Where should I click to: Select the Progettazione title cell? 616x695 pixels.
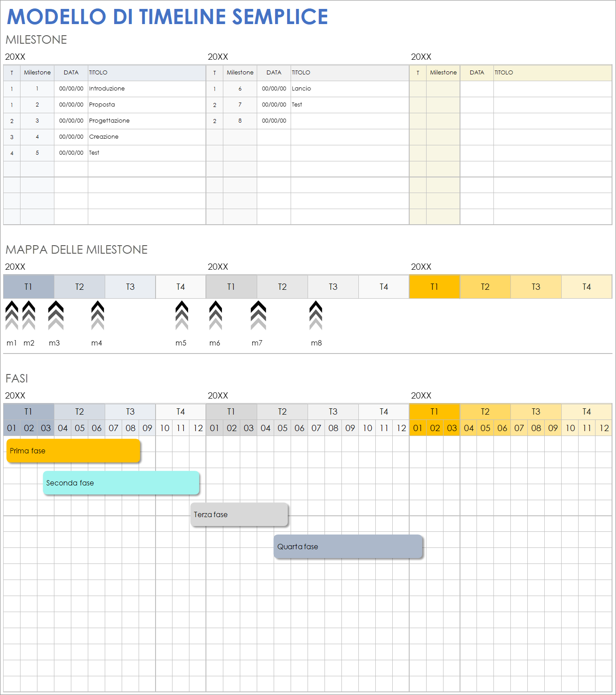pos(147,121)
